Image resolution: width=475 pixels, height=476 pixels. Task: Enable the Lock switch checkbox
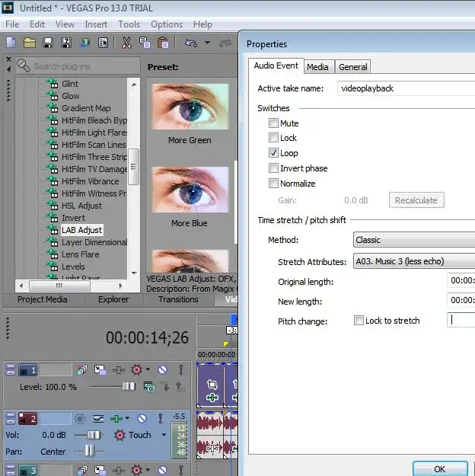[273, 138]
